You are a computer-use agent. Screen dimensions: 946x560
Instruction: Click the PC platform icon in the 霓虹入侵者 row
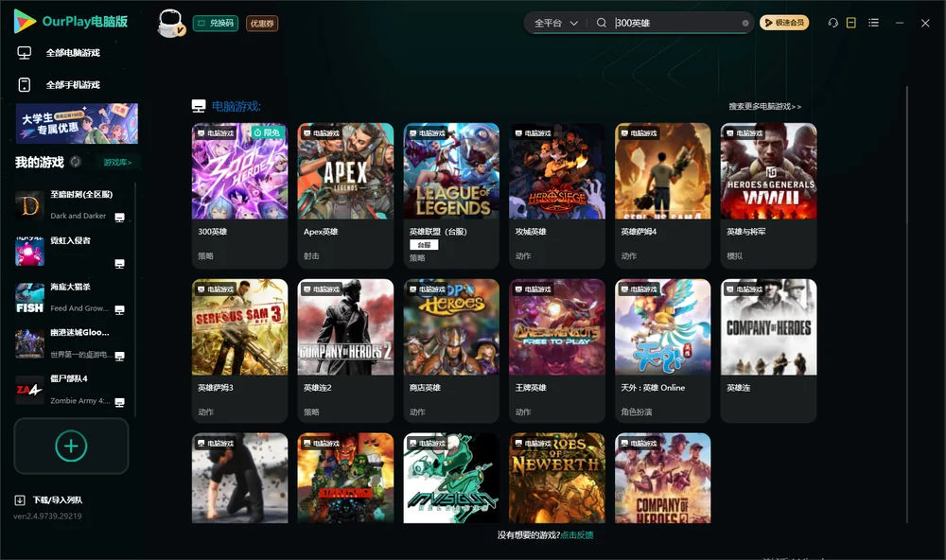pyautogui.click(x=119, y=264)
